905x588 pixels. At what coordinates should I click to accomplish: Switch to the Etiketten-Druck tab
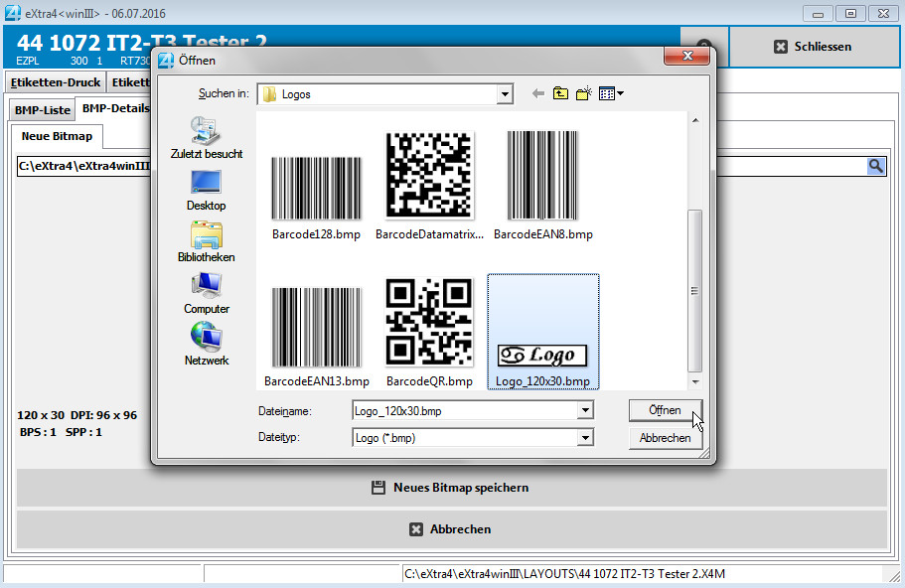pos(56,82)
